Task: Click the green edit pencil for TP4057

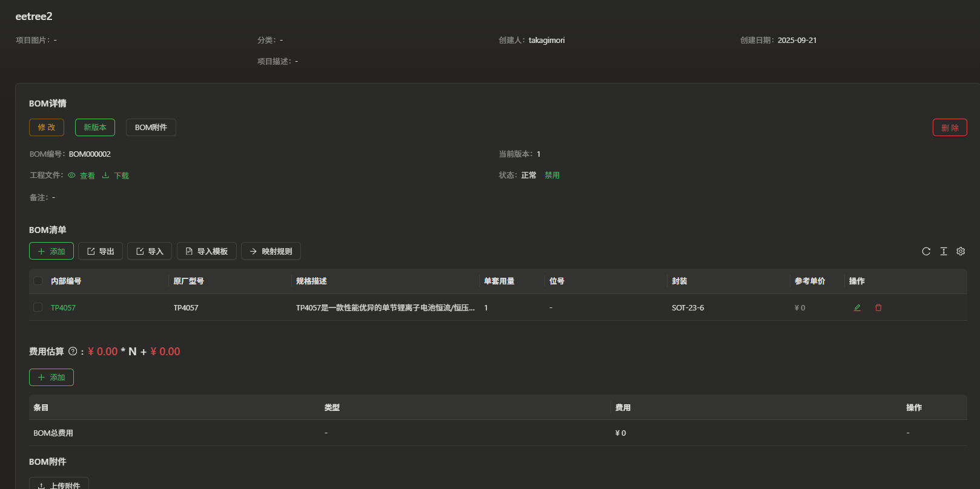Action: 857,307
